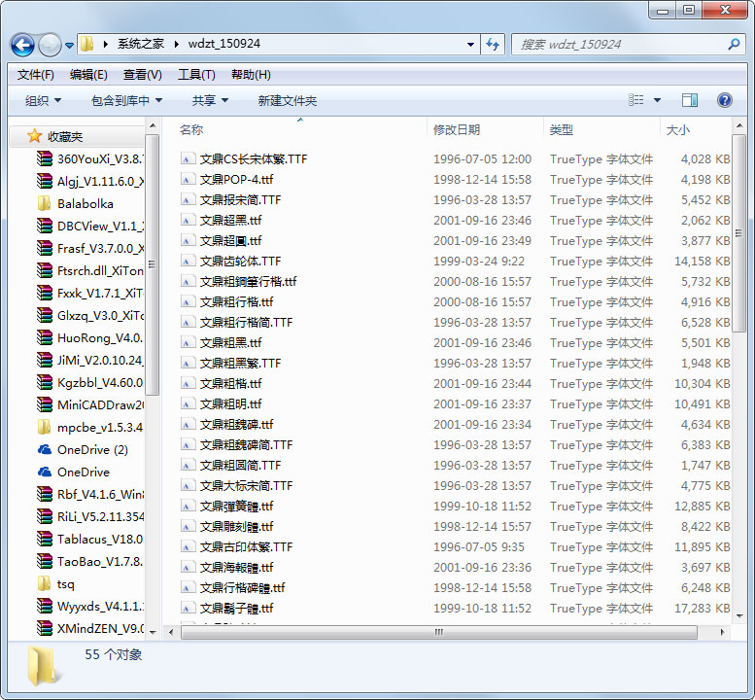Select the 文鼎报宋简.TTF file icon

pos(188,199)
